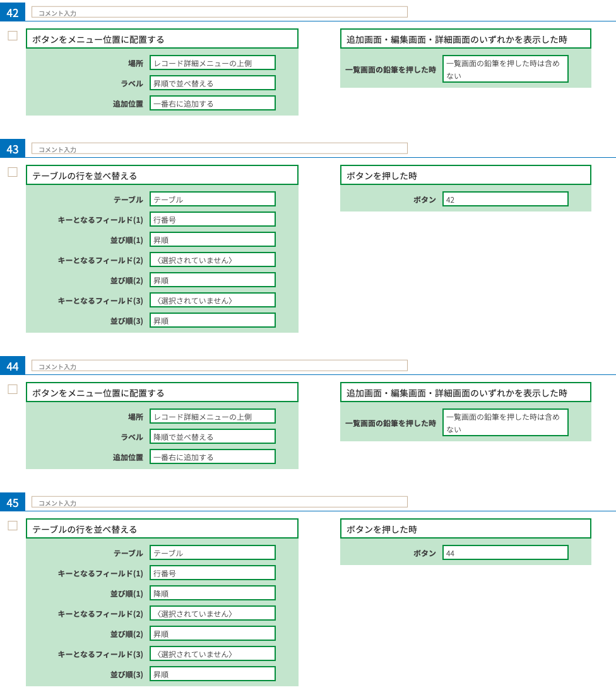Click comment input field of row 44
616x697 pixels.
(220, 366)
